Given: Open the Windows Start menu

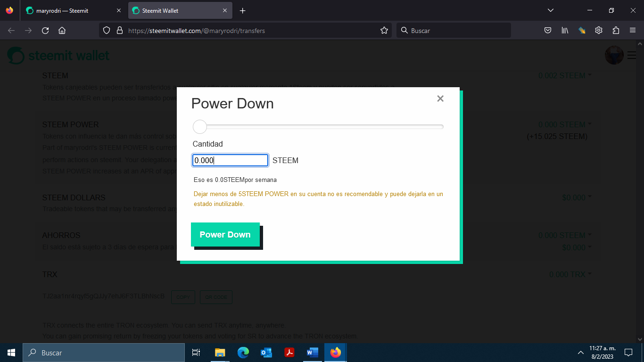Looking at the screenshot, I should point(11,353).
